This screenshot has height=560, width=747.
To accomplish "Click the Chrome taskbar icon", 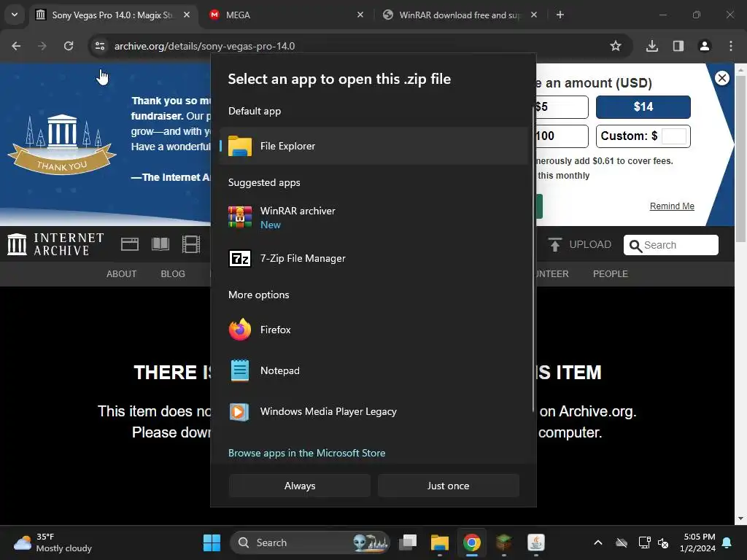I will click(472, 542).
